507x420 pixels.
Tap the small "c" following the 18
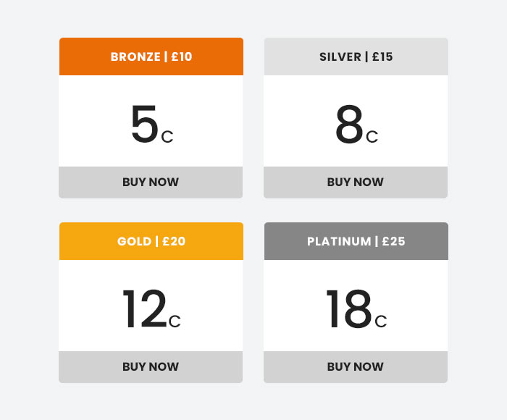point(381,322)
